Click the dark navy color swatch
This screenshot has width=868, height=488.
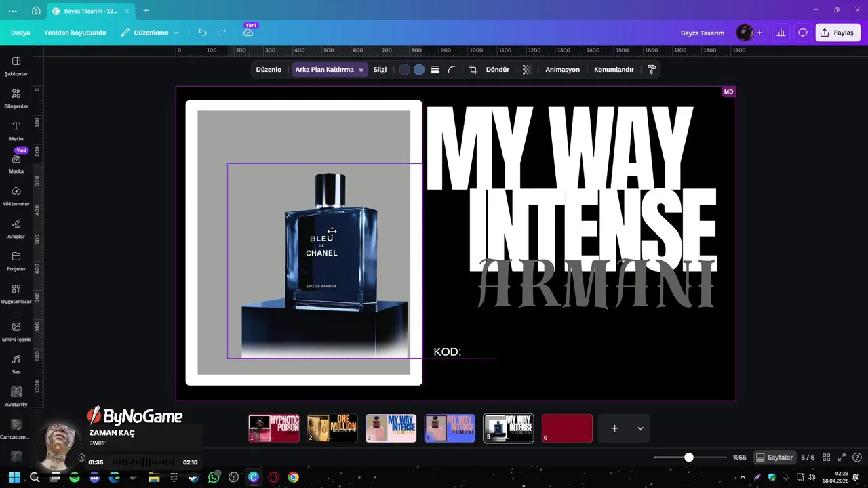404,70
